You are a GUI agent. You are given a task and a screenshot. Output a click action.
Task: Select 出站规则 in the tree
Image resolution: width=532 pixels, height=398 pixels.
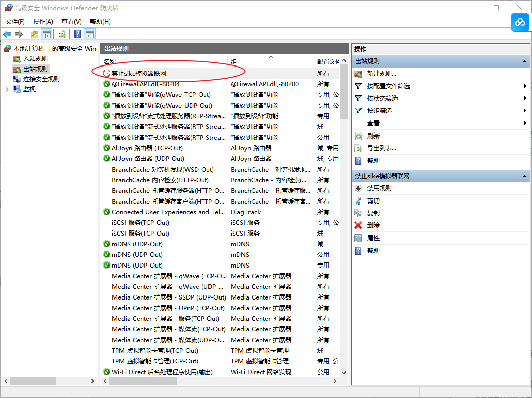click(x=35, y=69)
